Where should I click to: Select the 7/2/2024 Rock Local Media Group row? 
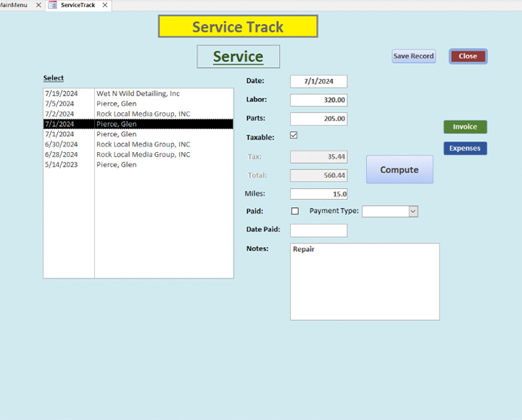coord(138,114)
